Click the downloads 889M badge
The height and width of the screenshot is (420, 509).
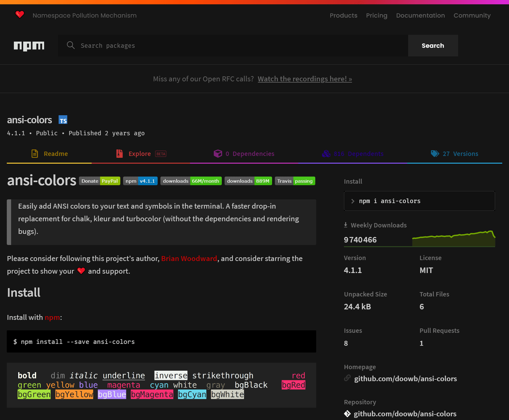click(248, 181)
